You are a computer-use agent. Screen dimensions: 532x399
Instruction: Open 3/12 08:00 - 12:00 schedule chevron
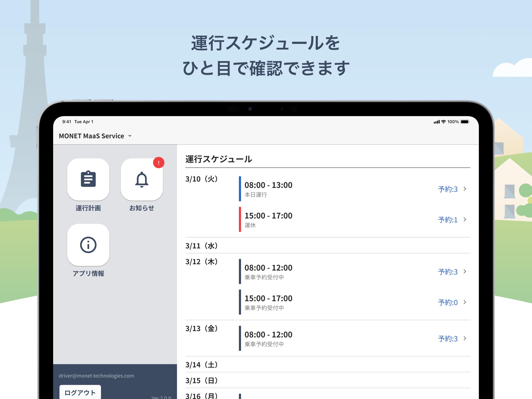click(x=465, y=272)
